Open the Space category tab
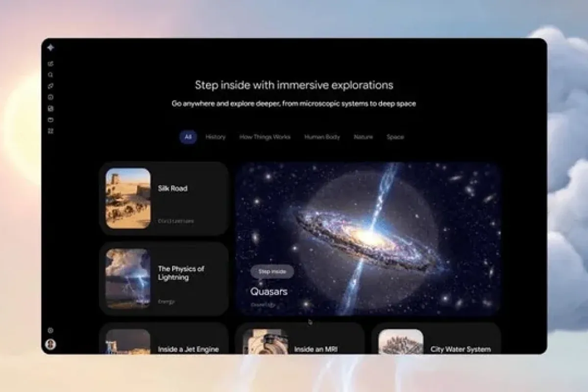Screen dimensions: 588x392 pos(395,137)
